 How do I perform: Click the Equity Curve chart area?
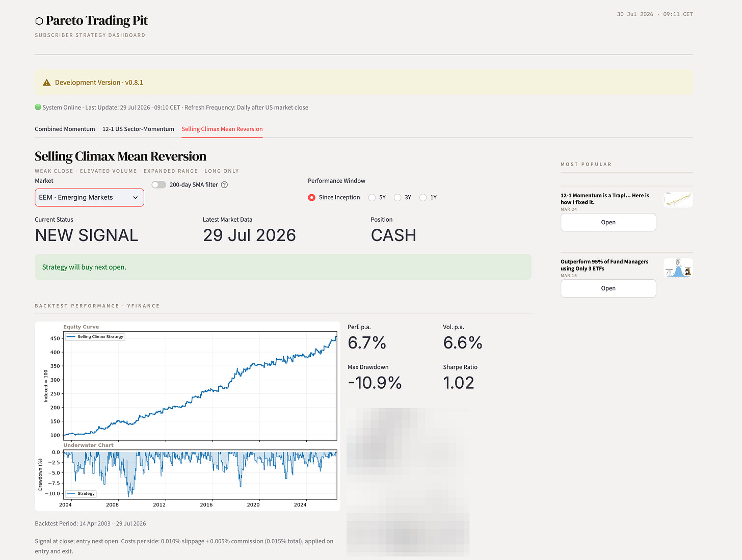click(x=200, y=386)
